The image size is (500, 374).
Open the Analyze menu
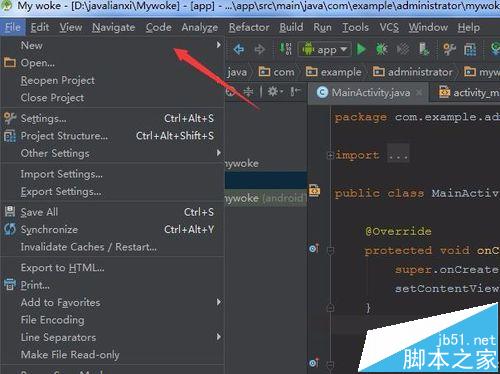pos(200,27)
